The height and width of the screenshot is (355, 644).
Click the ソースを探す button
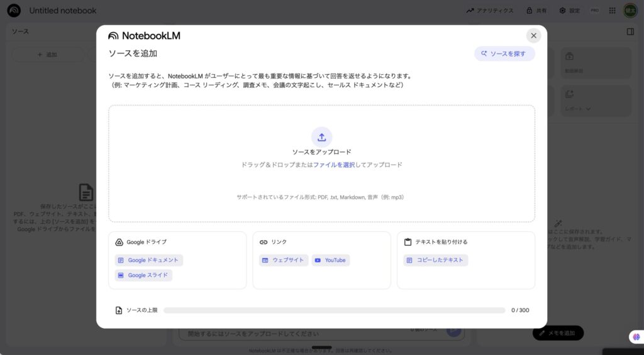504,54
